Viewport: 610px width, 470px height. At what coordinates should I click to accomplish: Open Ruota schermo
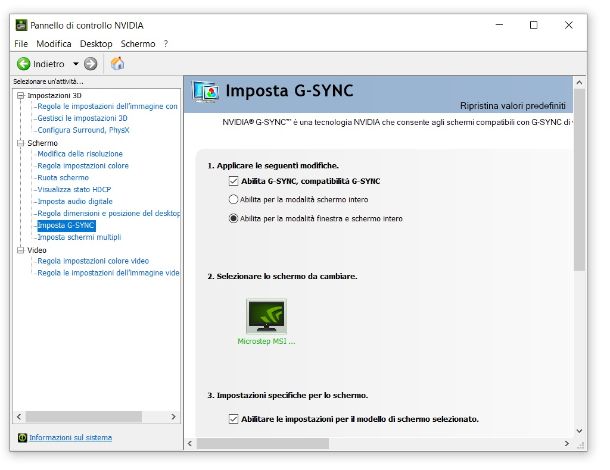[x=63, y=178]
